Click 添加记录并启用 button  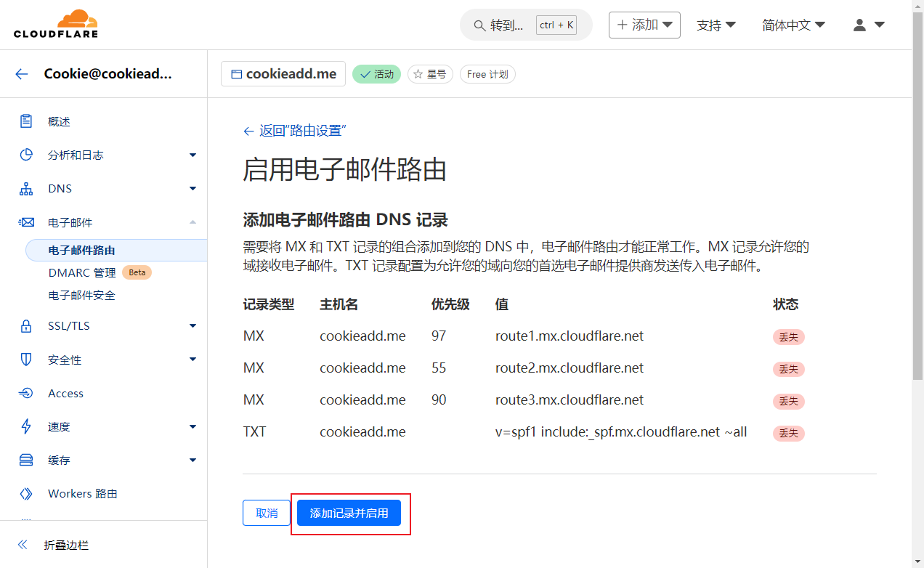click(x=349, y=513)
